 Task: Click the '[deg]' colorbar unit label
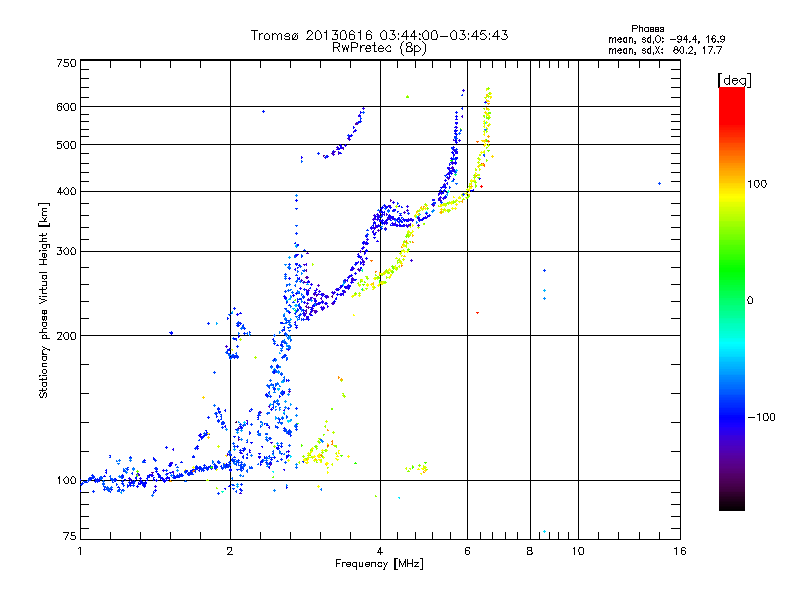734,80
